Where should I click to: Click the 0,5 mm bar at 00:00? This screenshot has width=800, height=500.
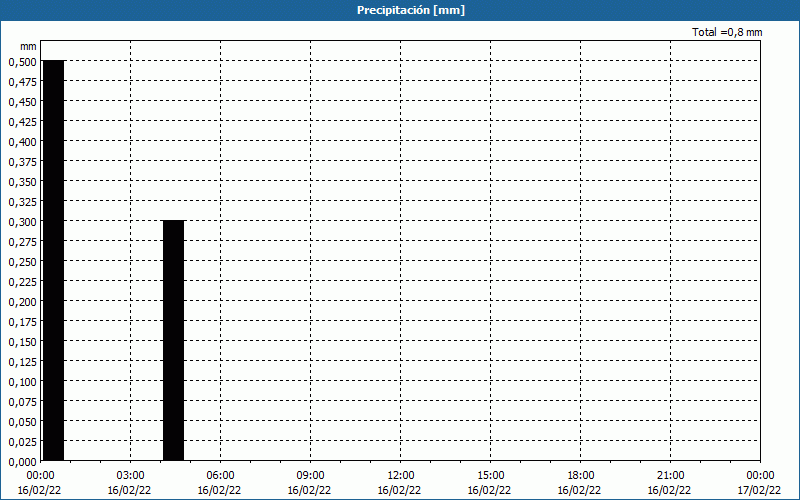tap(53, 260)
